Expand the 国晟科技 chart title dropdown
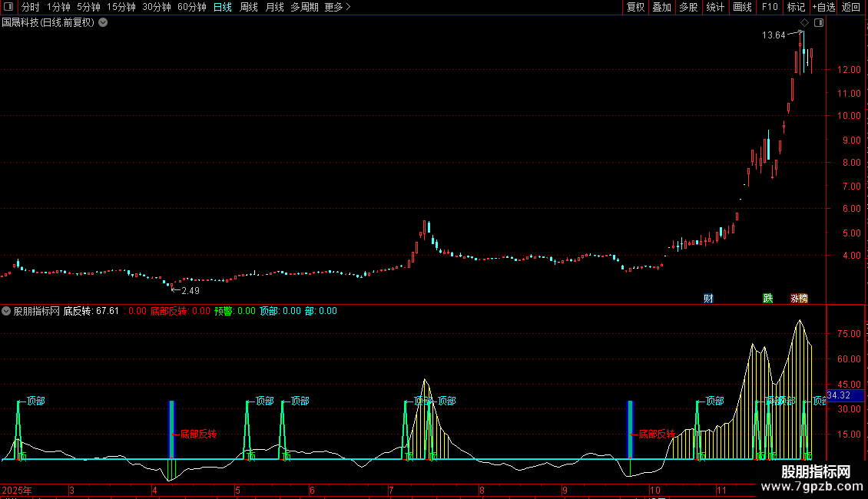Screen dimensions: 868x499 pos(103,23)
